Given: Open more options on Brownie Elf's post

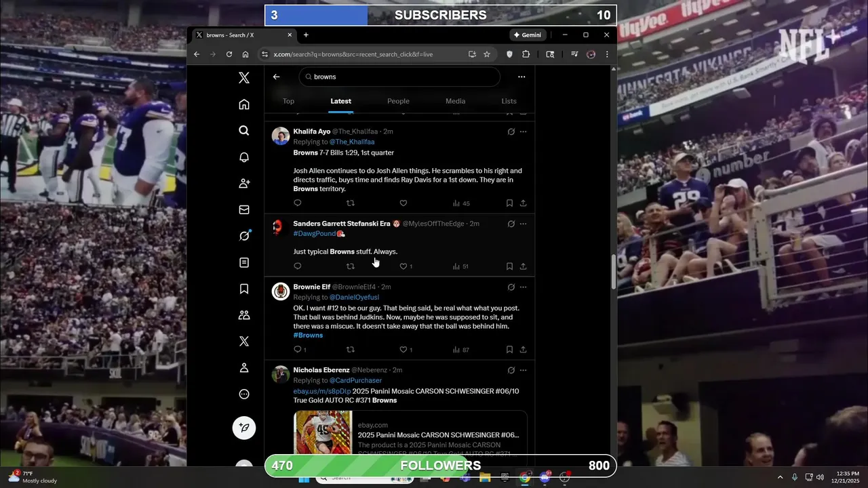Looking at the screenshot, I should pyautogui.click(x=523, y=287).
